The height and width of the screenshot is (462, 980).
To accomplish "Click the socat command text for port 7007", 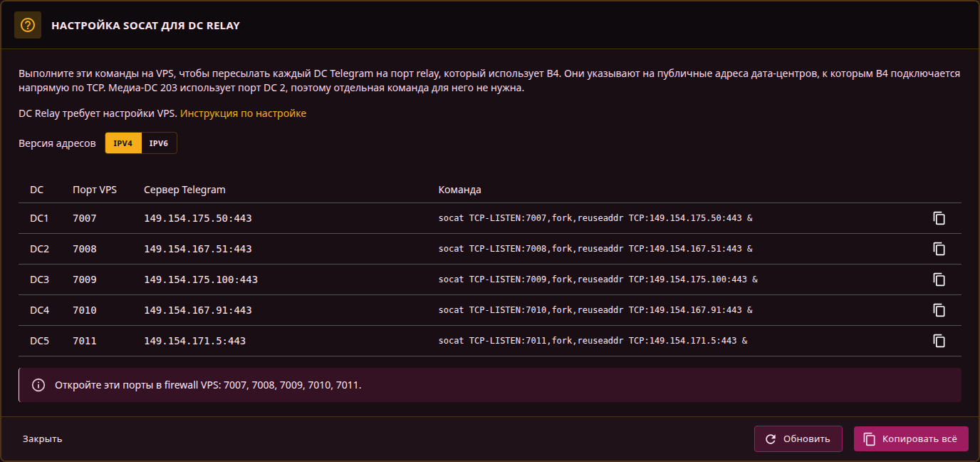I will click(x=595, y=218).
